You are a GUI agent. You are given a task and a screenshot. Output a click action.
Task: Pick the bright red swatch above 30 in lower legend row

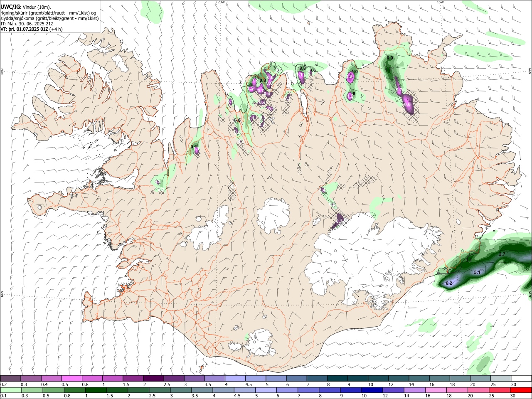pos(521,390)
